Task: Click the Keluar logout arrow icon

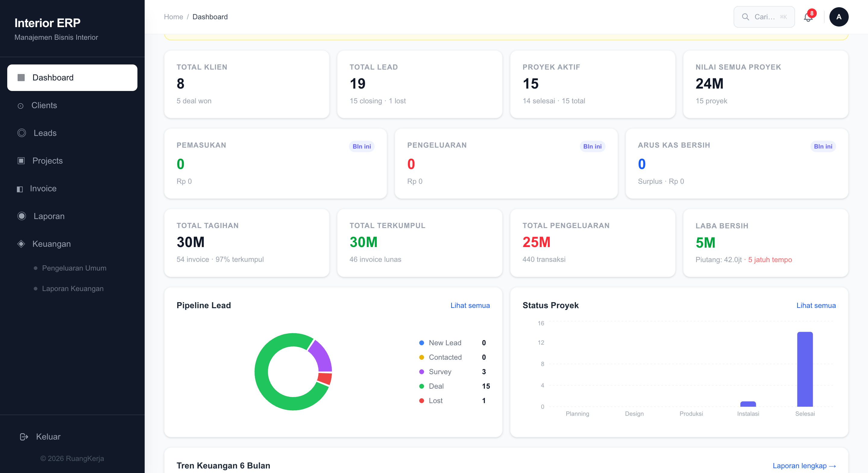Action: pyautogui.click(x=24, y=437)
